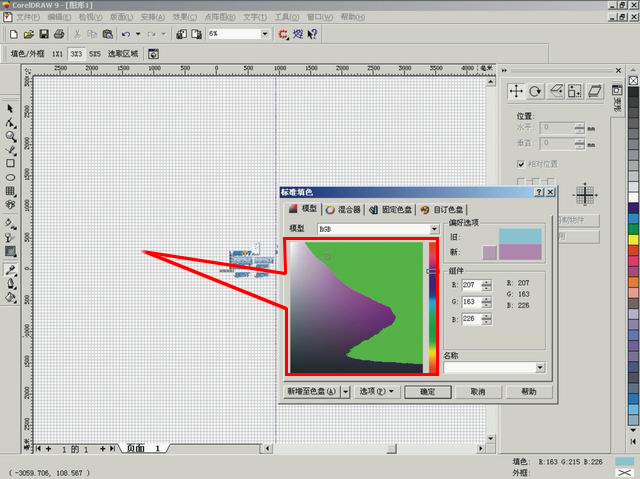This screenshot has height=479, width=640.
Task: Click the What's This help pointer icon
Action: pos(312,34)
